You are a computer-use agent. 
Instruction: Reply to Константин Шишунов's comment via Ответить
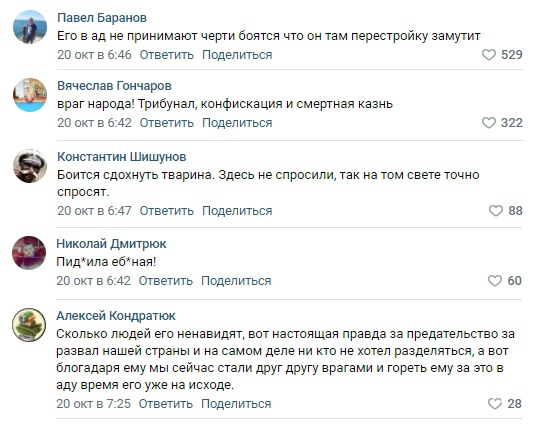167,211
